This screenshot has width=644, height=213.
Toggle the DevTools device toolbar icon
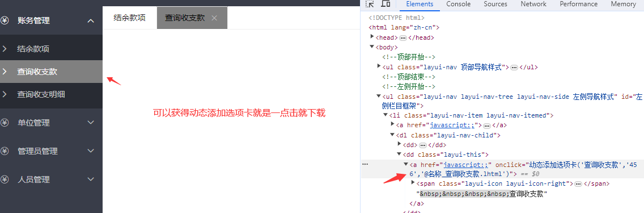tap(385, 4)
